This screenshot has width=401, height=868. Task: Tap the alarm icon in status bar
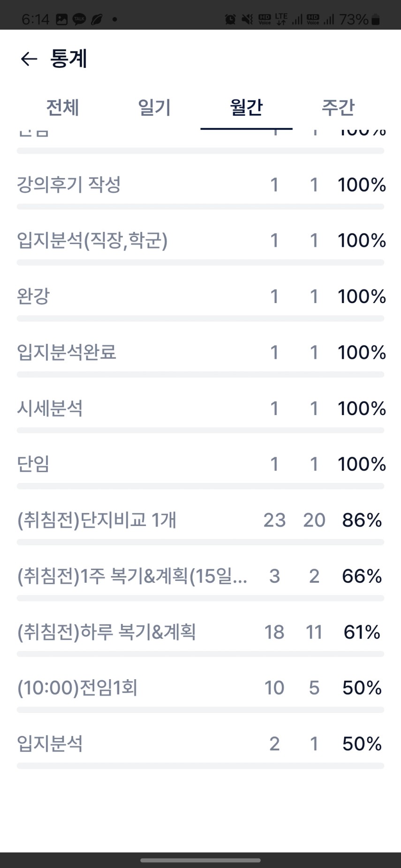coord(230,19)
